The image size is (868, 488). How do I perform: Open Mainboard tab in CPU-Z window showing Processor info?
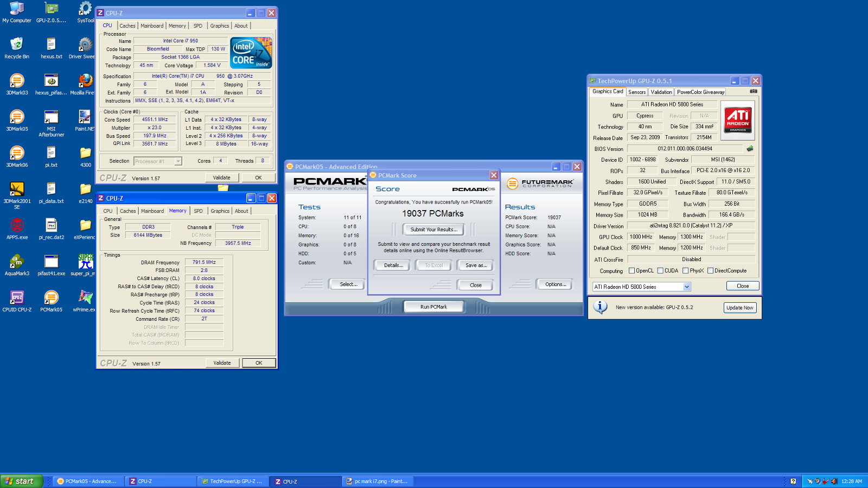[152, 26]
